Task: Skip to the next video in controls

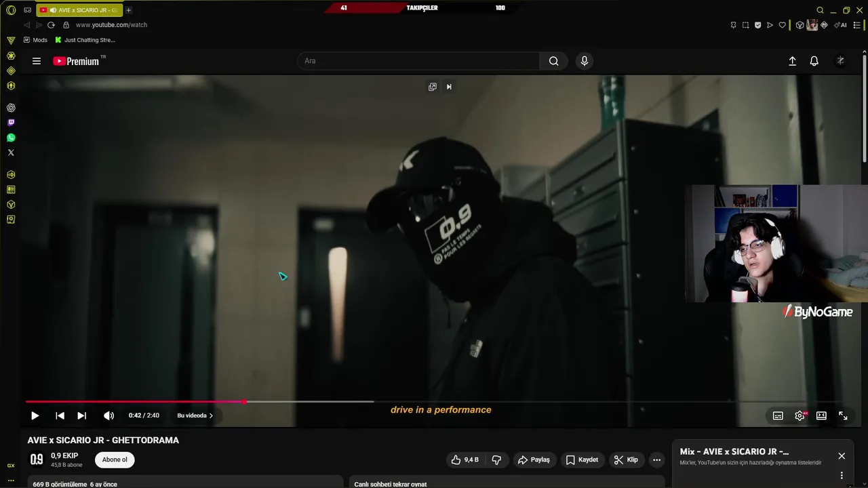Action: coord(81,415)
